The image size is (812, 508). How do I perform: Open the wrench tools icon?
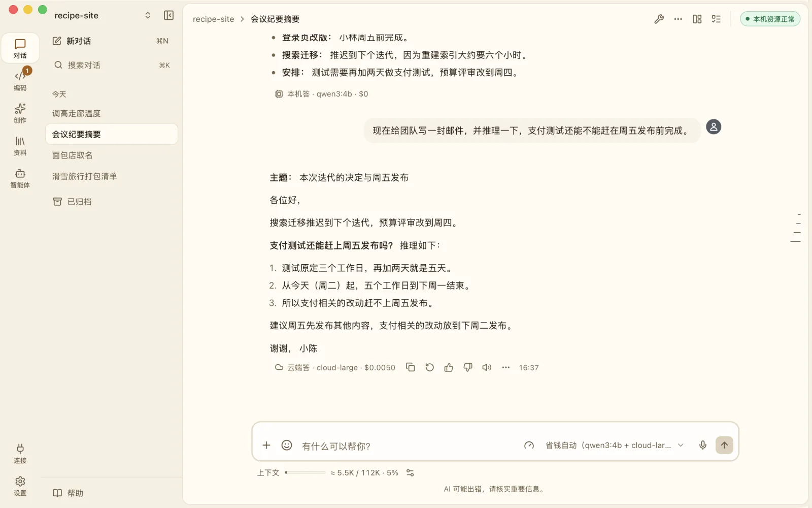point(659,19)
